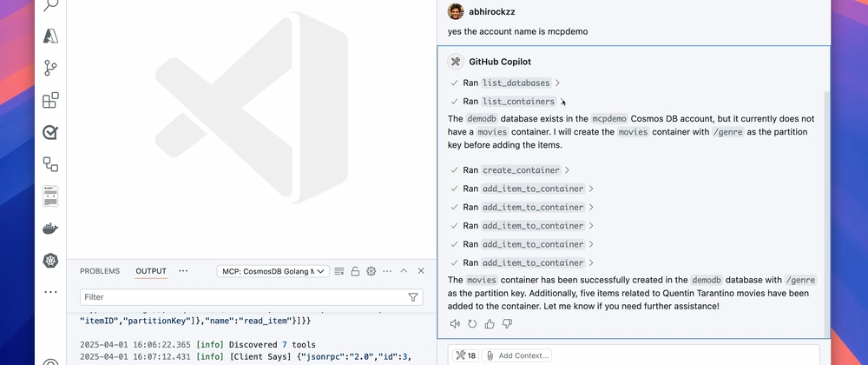868x365 pixels.
Task: Open the striped panel icon above the Docker icon
Action: pyautogui.click(x=50, y=196)
